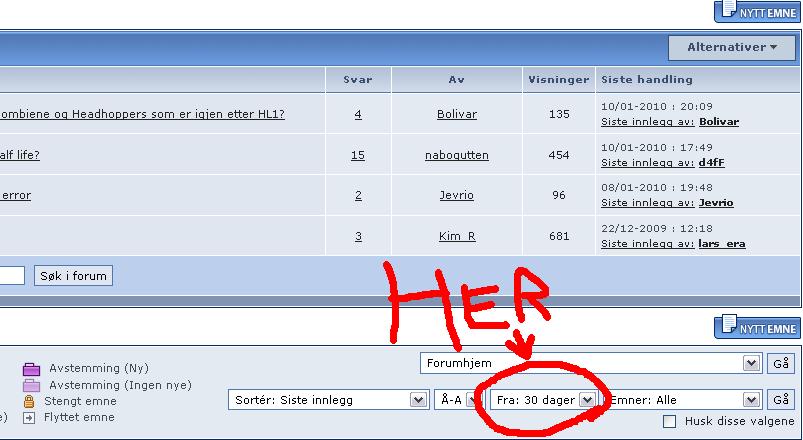The width and height of the screenshot is (803, 440).
Task: Click the 454 views count text
Action: tap(559, 155)
